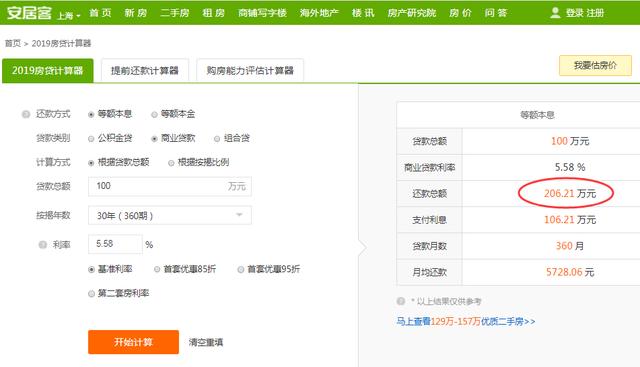The width and height of the screenshot is (640, 367).
Task: Click the 安居客 logo
Action: [29, 13]
